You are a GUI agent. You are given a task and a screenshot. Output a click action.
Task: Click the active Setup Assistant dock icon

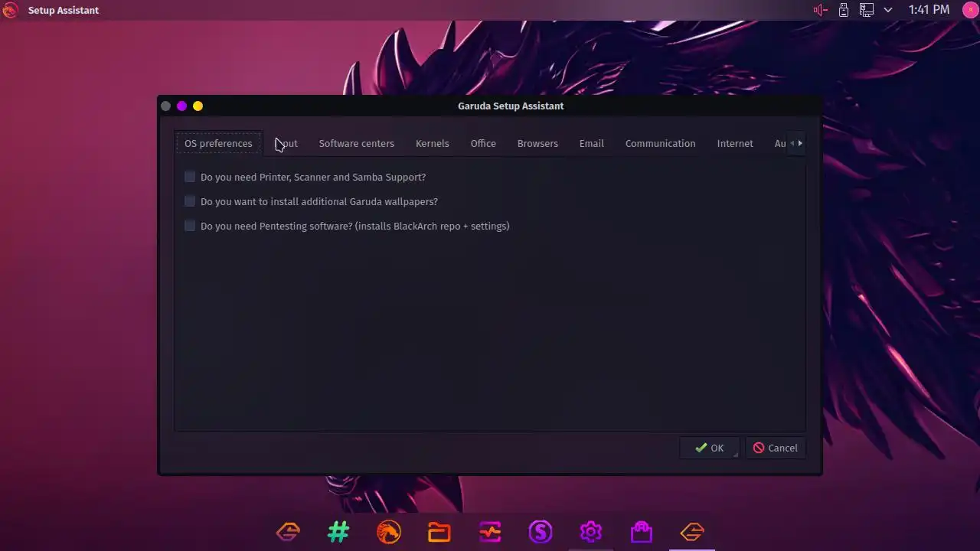click(x=692, y=531)
